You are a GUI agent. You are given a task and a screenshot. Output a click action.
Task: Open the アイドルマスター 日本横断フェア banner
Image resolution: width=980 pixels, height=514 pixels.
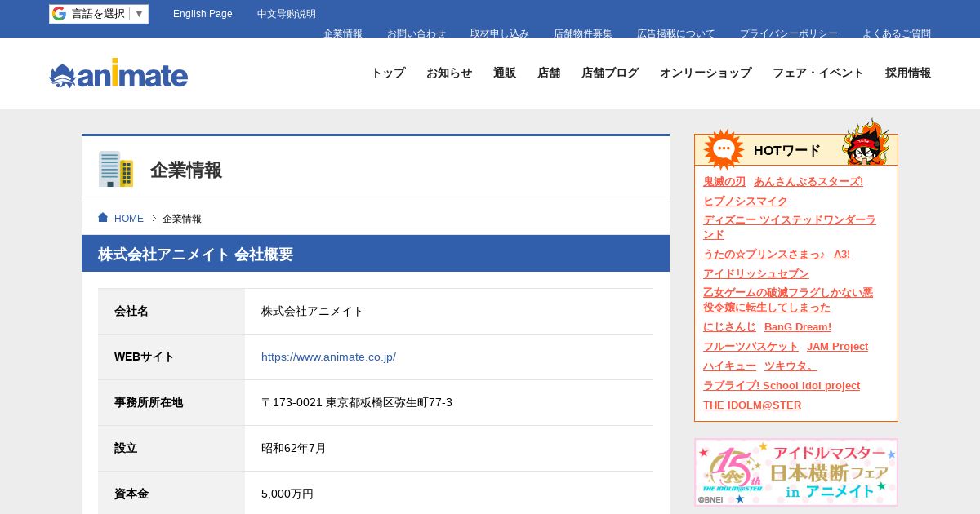click(796, 472)
